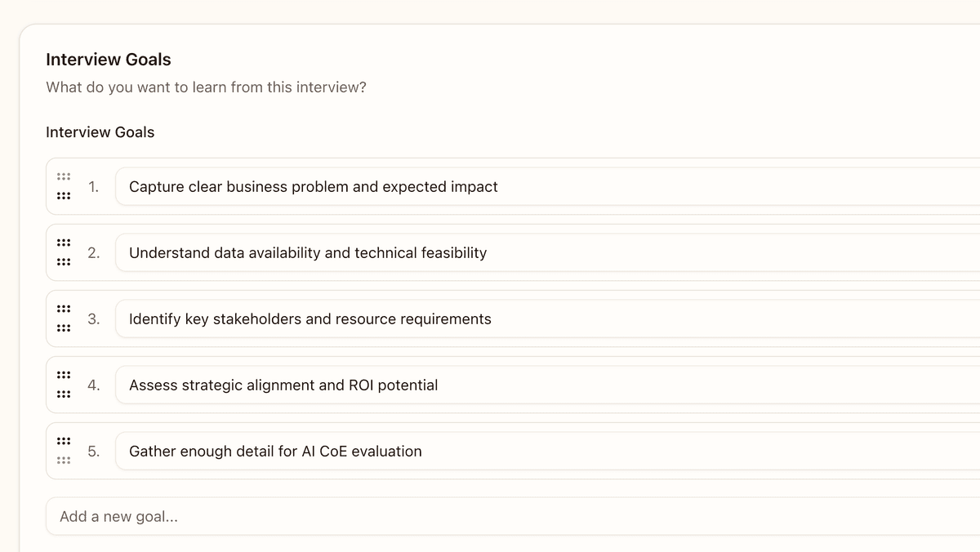Click the number label '1.' on first goal
The width and height of the screenshot is (980, 552).
point(93,186)
